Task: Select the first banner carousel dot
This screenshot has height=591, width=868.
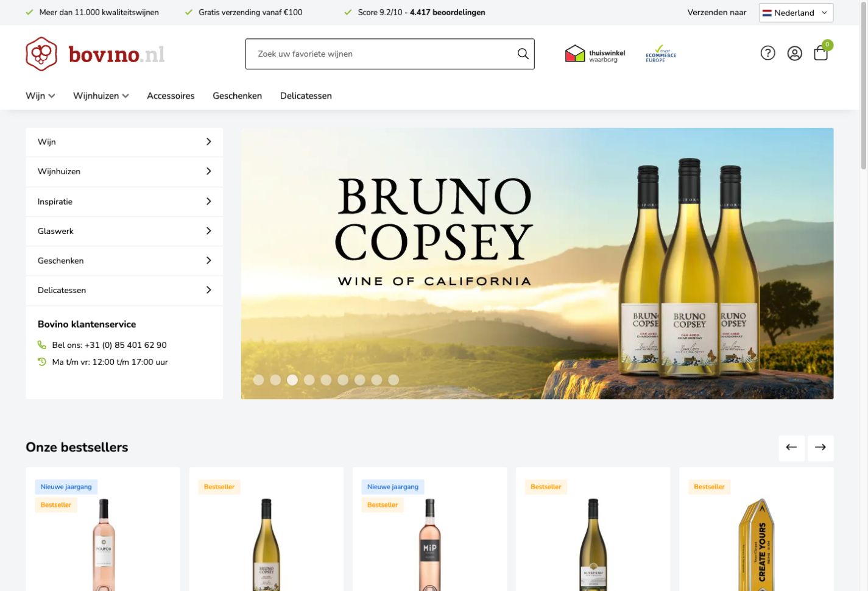Action: [x=258, y=380]
